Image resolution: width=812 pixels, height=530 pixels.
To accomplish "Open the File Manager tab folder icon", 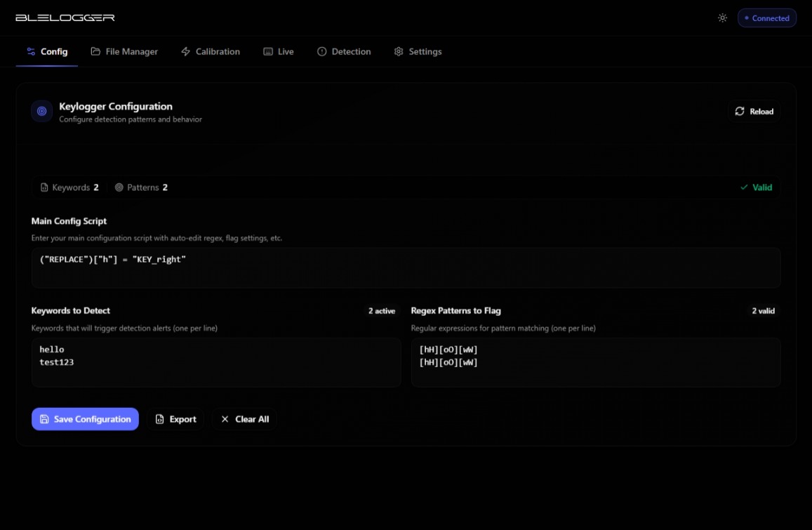I will [95, 52].
